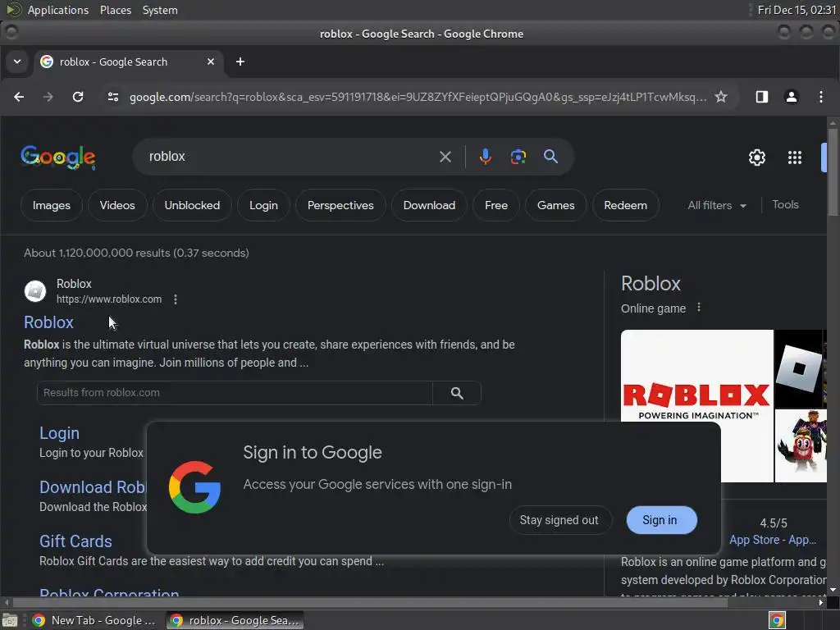Select the Unblocked filter chip

click(x=192, y=206)
